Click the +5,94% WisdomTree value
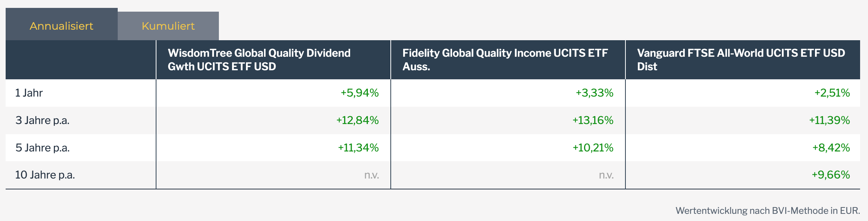 click(x=360, y=93)
